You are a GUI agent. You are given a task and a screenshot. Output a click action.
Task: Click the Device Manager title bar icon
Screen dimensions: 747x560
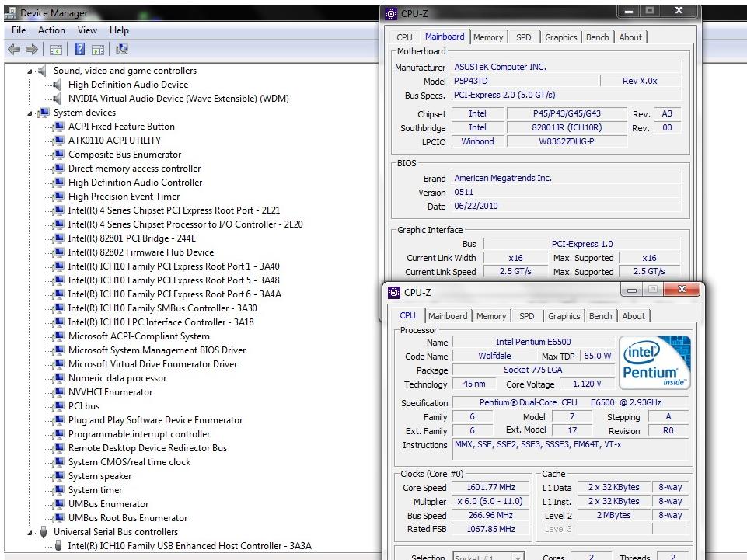coord(10,12)
